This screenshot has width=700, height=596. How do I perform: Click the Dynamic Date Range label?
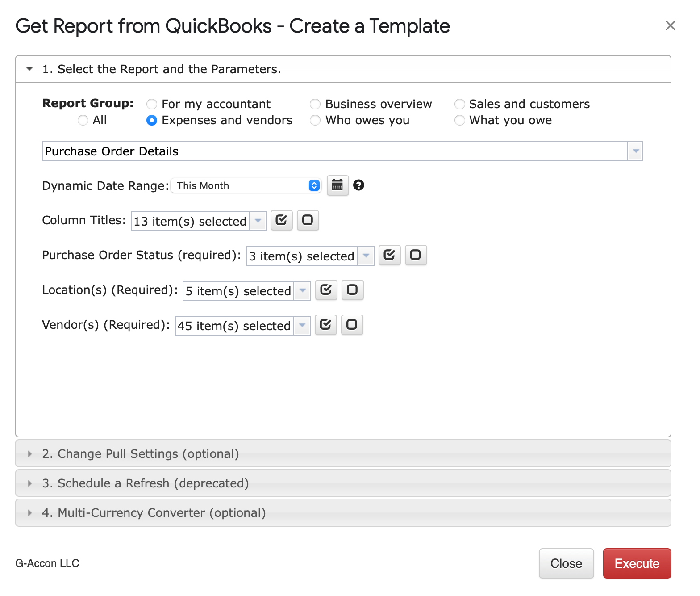(x=105, y=186)
